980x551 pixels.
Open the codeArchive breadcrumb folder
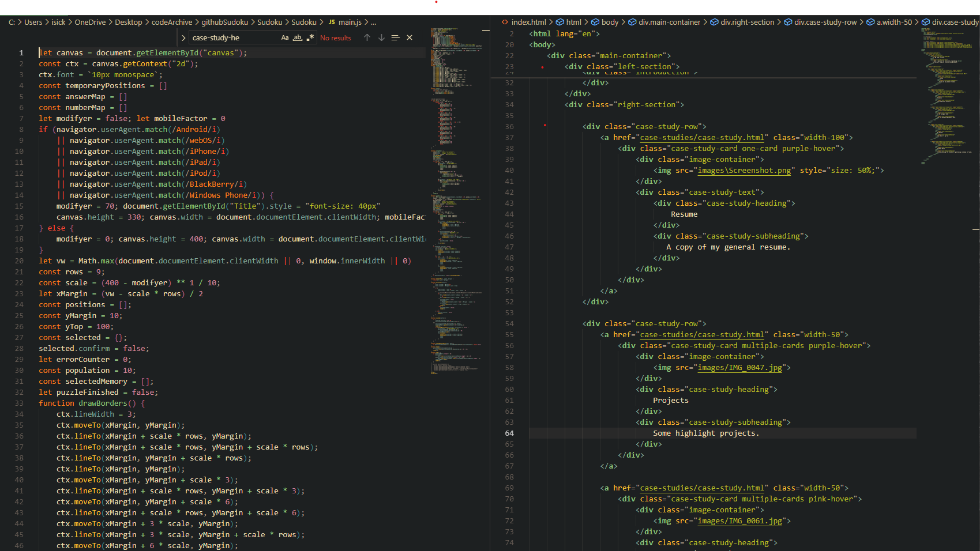click(172, 22)
